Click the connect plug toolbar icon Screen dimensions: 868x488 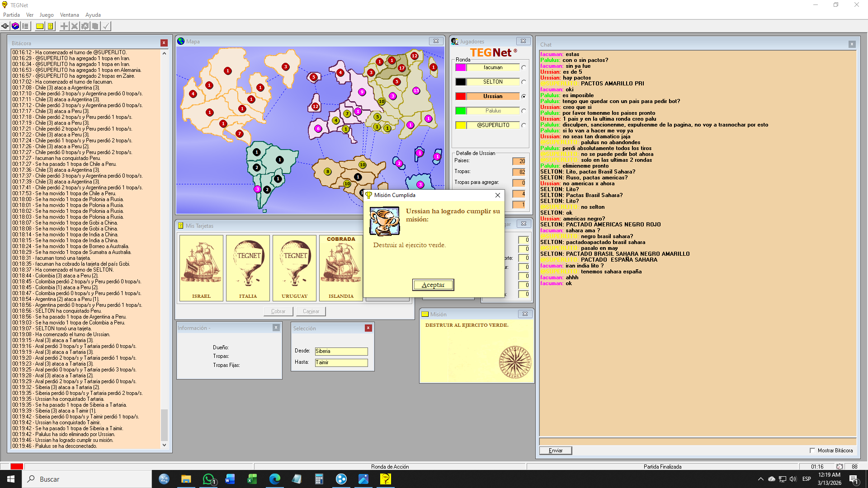click(x=5, y=26)
